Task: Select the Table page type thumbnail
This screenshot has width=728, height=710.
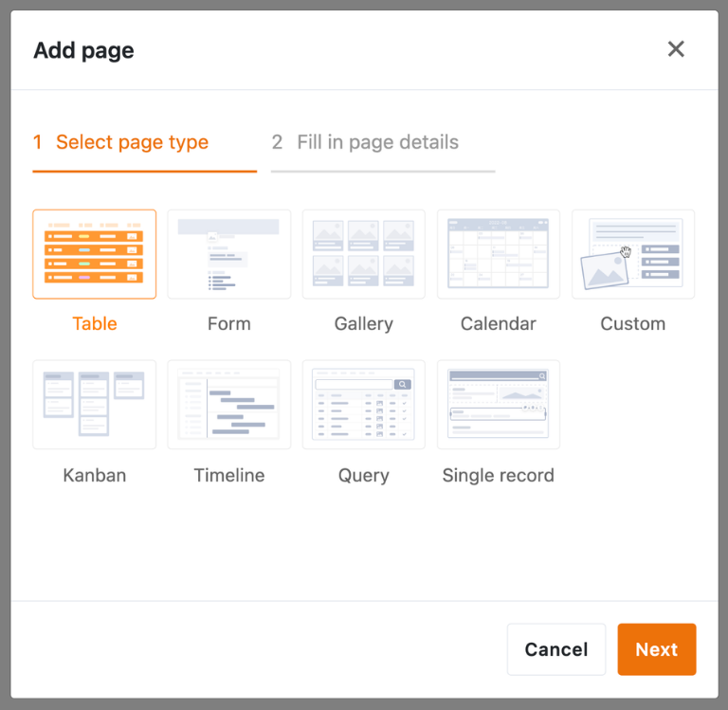Action: (94, 254)
